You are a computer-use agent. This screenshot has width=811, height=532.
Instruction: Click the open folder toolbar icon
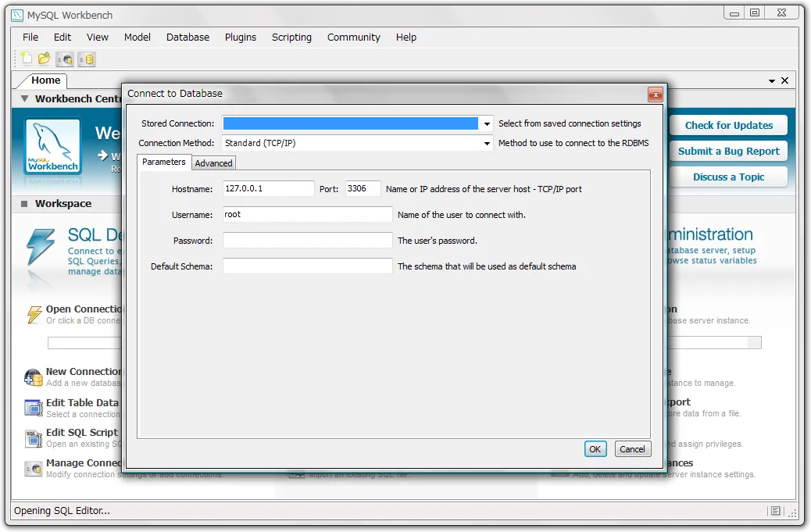pyautogui.click(x=45, y=59)
